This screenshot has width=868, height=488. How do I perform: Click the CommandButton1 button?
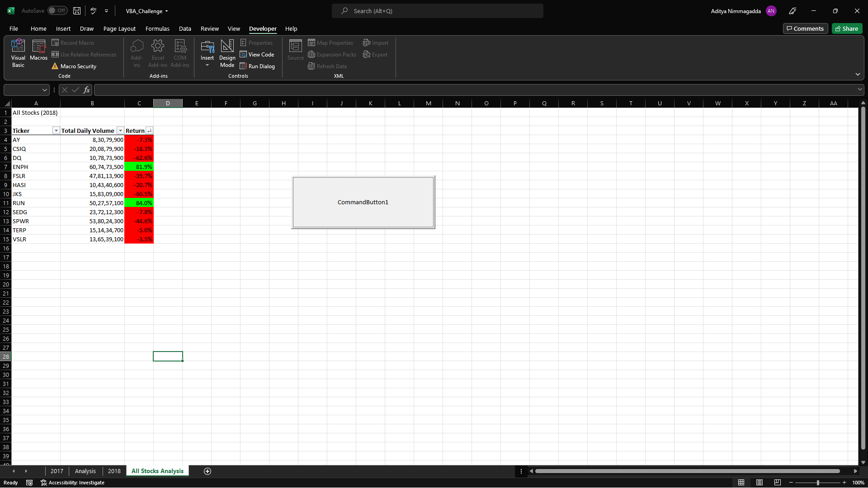363,202
